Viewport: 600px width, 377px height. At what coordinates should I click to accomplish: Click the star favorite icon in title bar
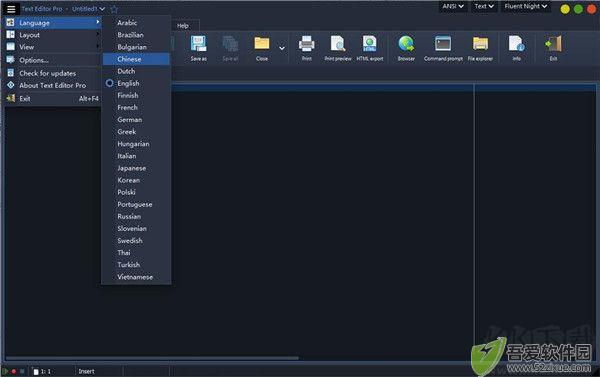pos(114,9)
